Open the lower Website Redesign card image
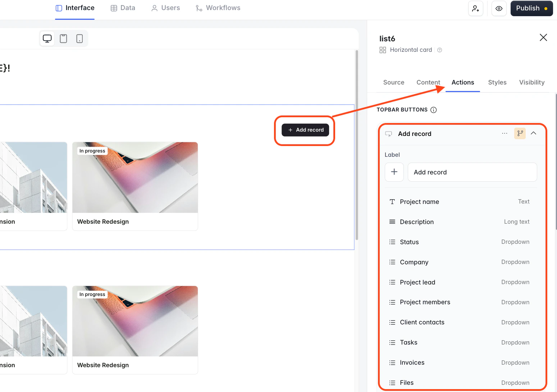This screenshot has width=557, height=392. pyautogui.click(x=135, y=321)
